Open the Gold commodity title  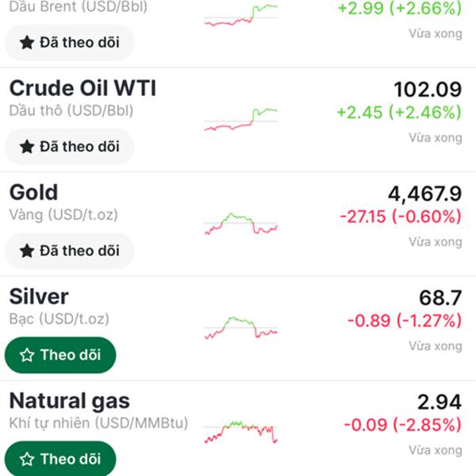33,192
